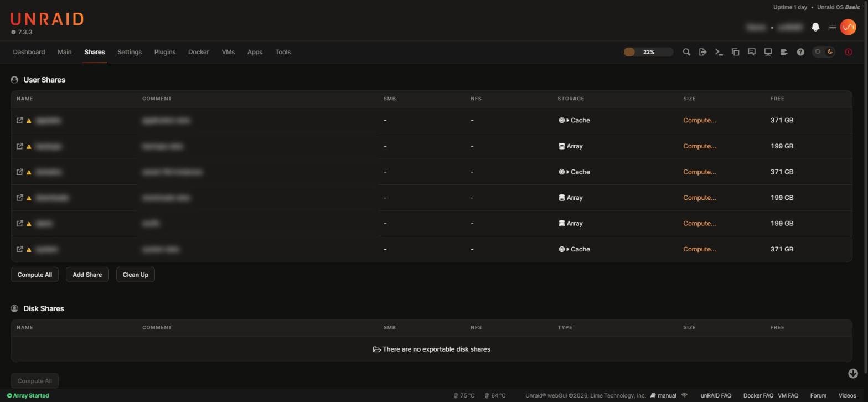Click the logout icon in toolbar
Viewport: 868px width, 402px height.
click(702, 52)
